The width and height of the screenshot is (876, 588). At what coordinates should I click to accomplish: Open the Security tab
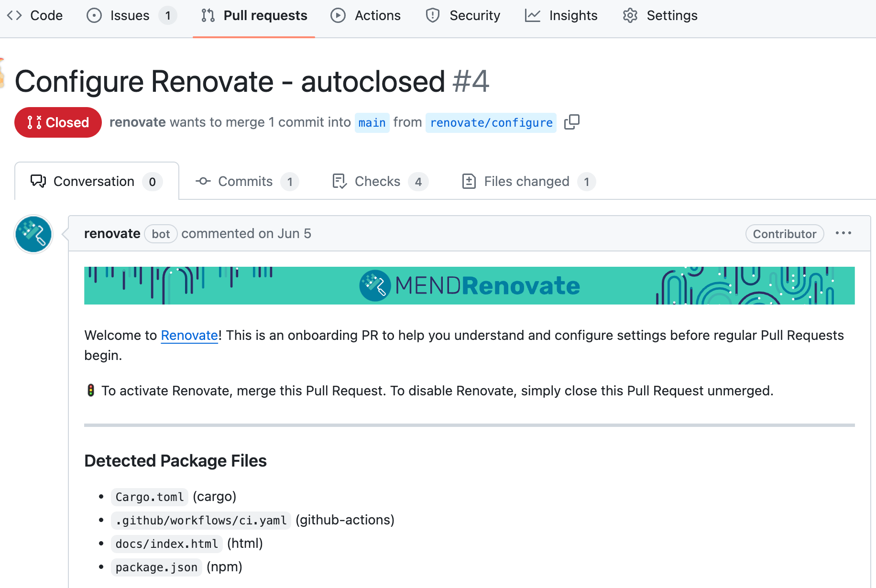coord(463,15)
